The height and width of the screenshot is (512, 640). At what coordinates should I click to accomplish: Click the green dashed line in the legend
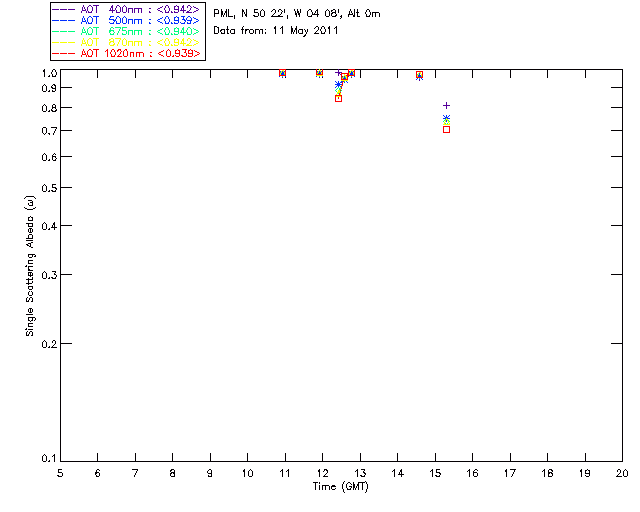(64, 31)
